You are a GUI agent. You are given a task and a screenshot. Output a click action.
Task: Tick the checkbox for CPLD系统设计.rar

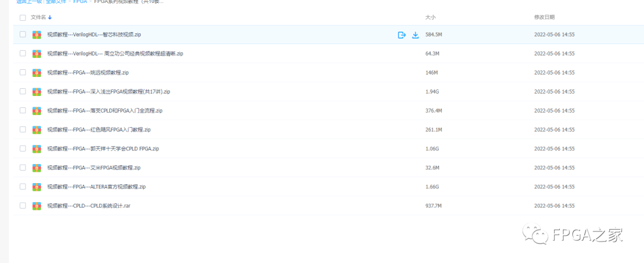coord(23,205)
